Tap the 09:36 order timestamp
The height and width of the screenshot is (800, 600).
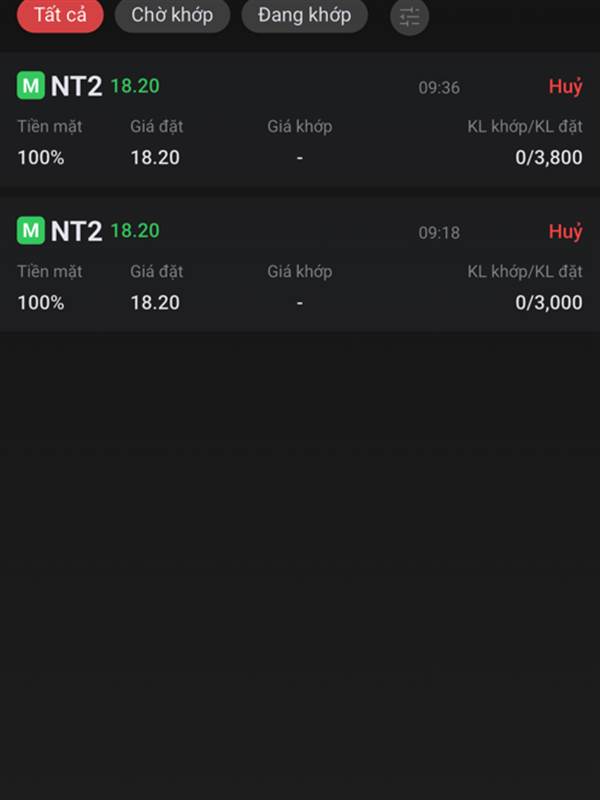[x=439, y=88]
